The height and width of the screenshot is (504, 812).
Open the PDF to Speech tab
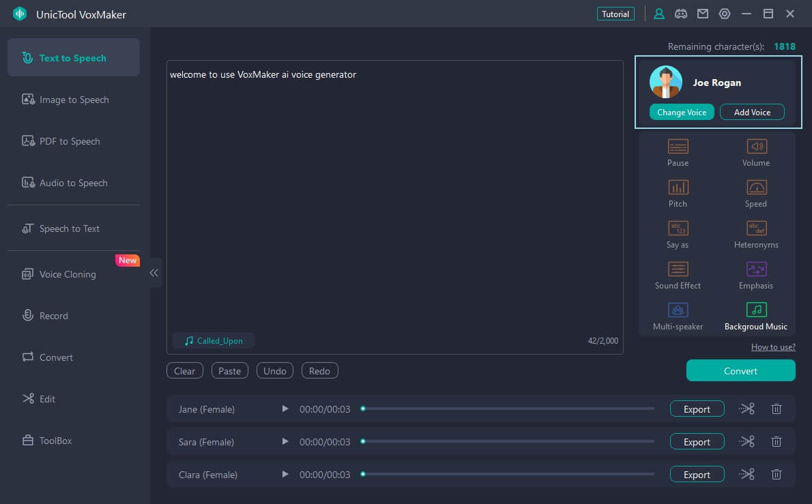(70, 141)
